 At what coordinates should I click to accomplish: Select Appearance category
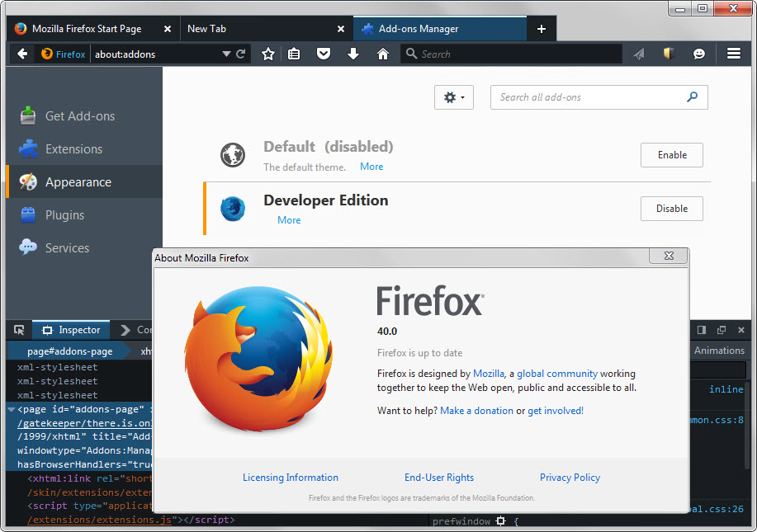pyautogui.click(x=84, y=181)
